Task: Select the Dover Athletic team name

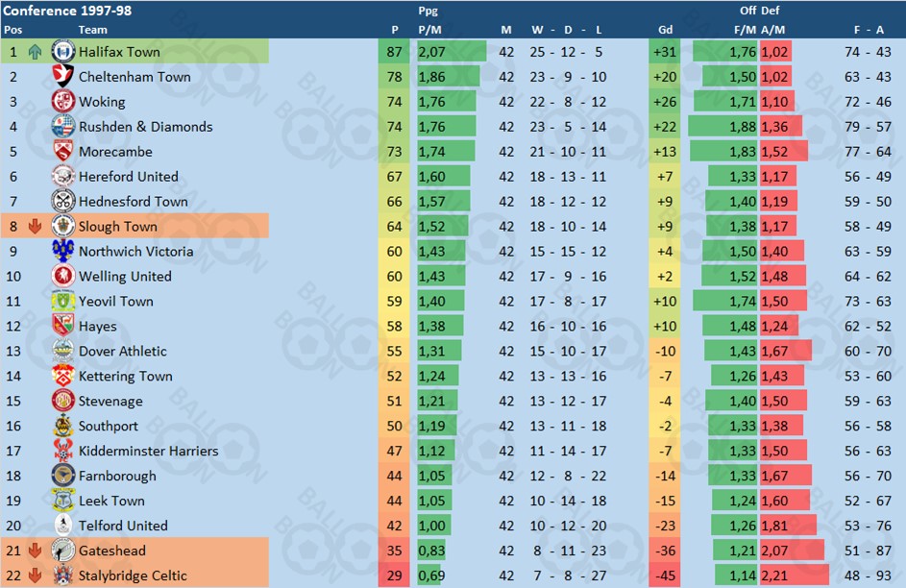Action: pos(122,351)
